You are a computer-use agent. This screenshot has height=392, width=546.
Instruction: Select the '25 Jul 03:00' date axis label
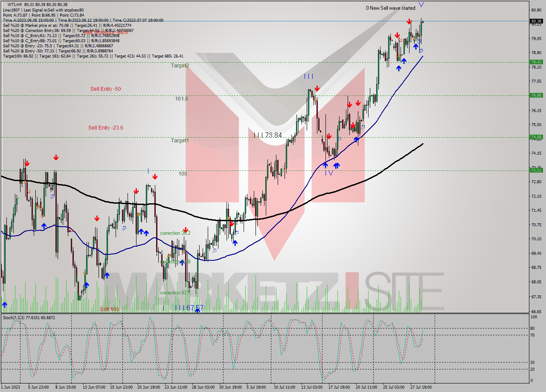coord(394,387)
